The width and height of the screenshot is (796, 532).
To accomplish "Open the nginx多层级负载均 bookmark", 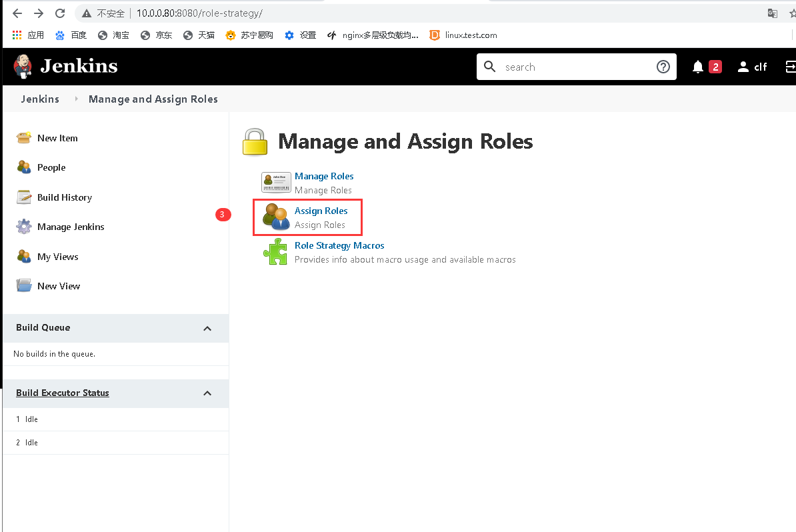I will click(373, 35).
